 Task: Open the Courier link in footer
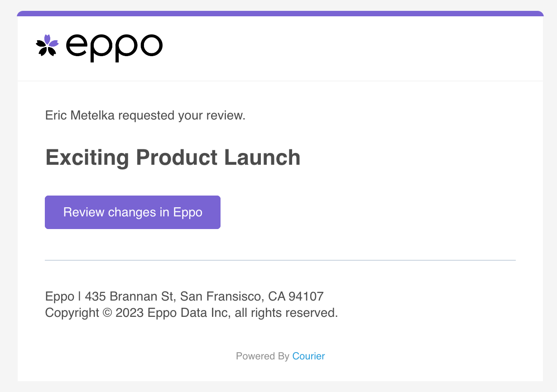coord(308,356)
